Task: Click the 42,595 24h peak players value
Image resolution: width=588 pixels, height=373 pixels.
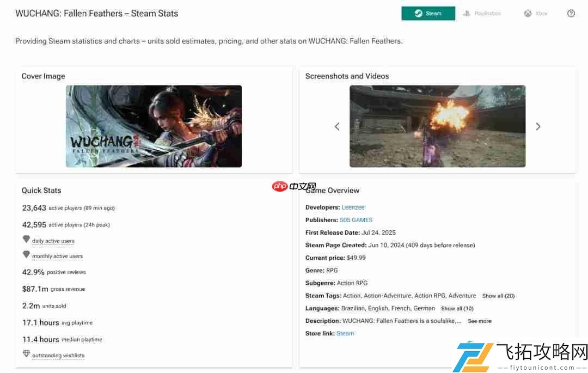Action: 34,225
